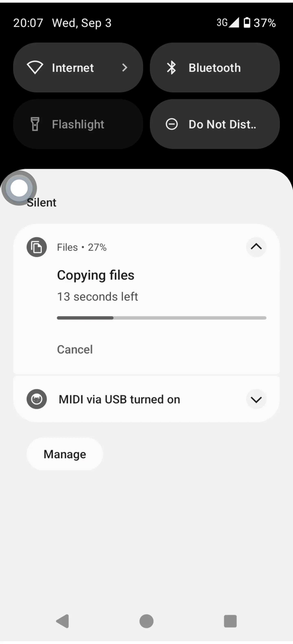Screen dimensions: 293x644
Task: Cancel the file copying operation
Action: (x=75, y=349)
